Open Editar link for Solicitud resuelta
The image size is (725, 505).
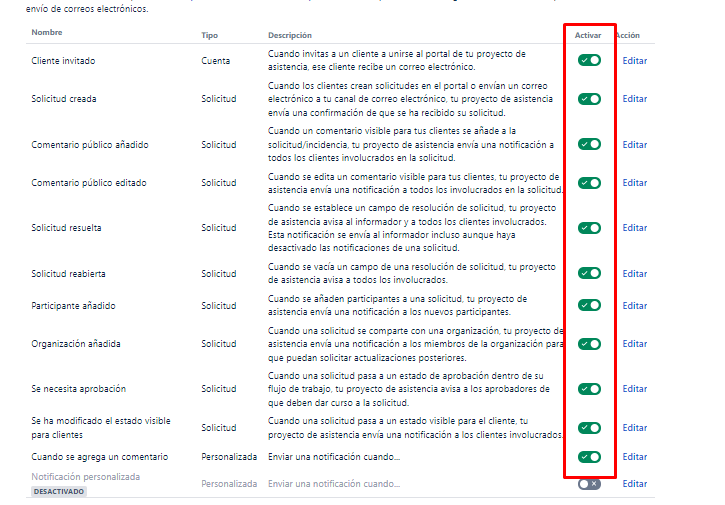pos(634,228)
